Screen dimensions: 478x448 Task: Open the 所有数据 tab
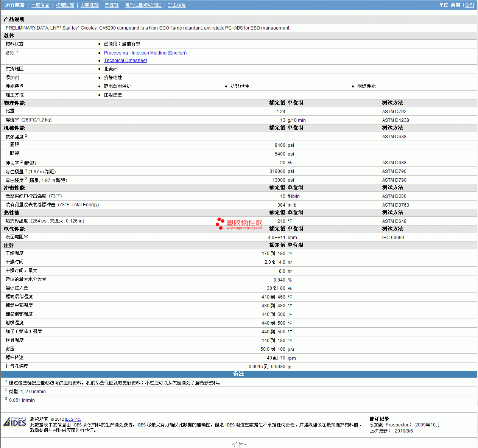click(15, 5)
